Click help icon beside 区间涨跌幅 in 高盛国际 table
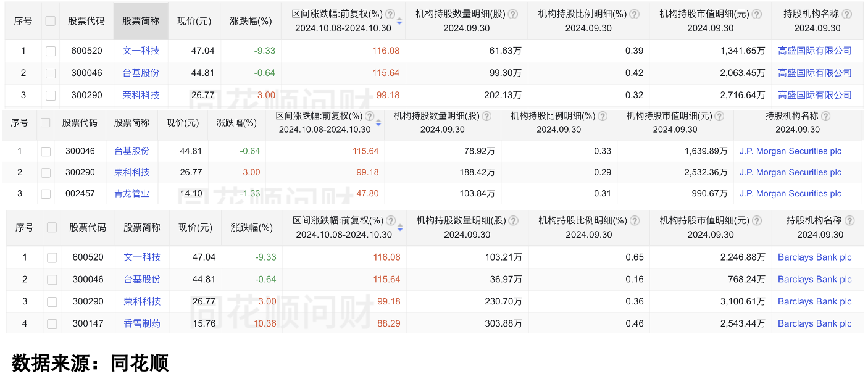Screen dimensions: 868x384 pyautogui.click(x=391, y=14)
